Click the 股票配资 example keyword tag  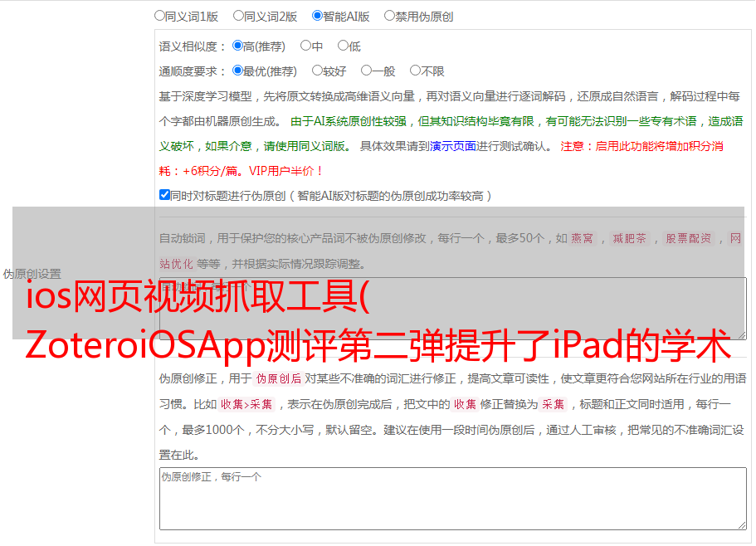point(689,238)
